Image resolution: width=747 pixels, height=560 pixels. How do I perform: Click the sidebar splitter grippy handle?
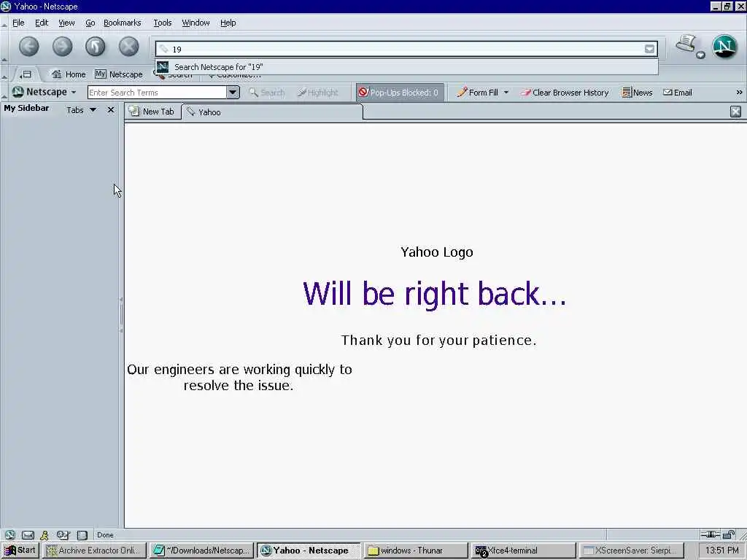pos(122,315)
